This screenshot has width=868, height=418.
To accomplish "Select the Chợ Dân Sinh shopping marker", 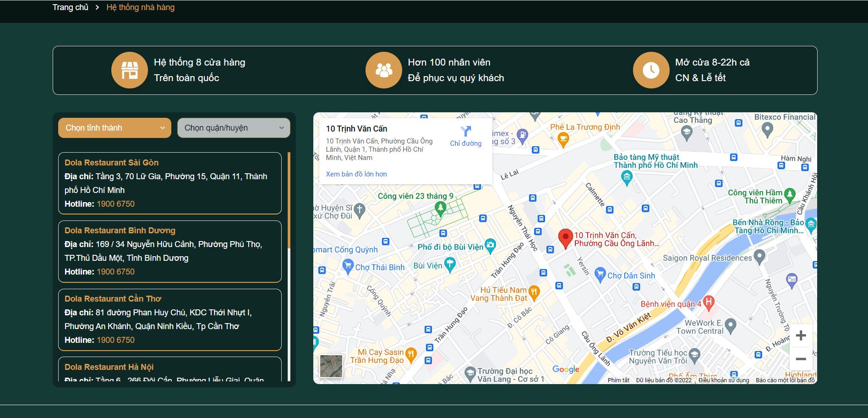I will pyautogui.click(x=600, y=275).
